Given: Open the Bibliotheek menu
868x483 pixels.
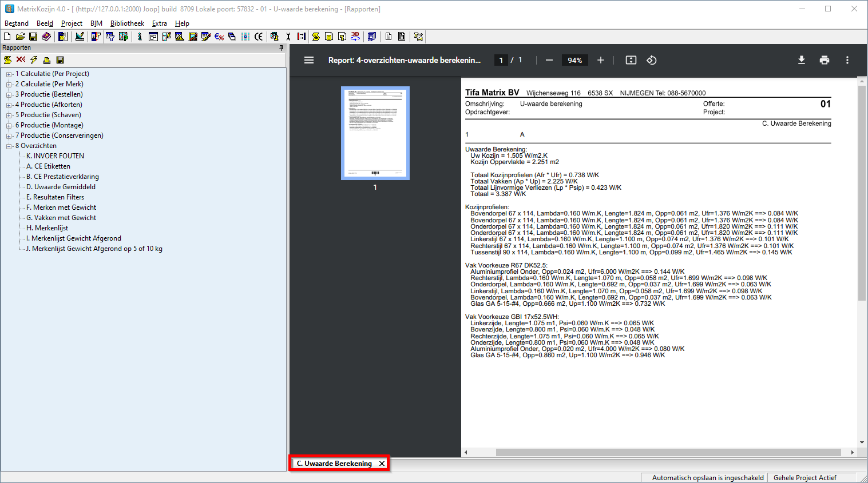Looking at the screenshot, I should tap(127, 23).
